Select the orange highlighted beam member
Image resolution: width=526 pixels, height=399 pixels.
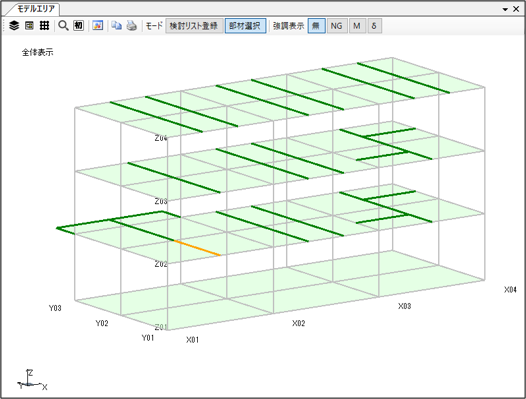(x=197, y=248)
